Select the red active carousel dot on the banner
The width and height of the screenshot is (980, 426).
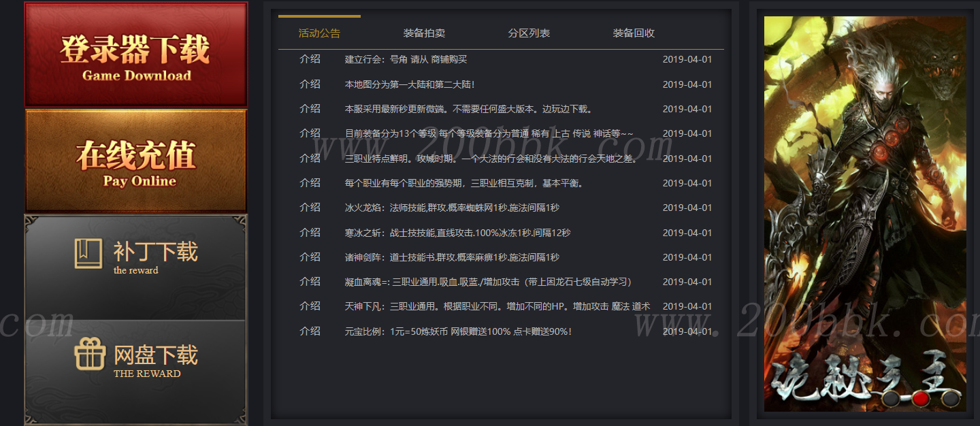coord(920,399)
